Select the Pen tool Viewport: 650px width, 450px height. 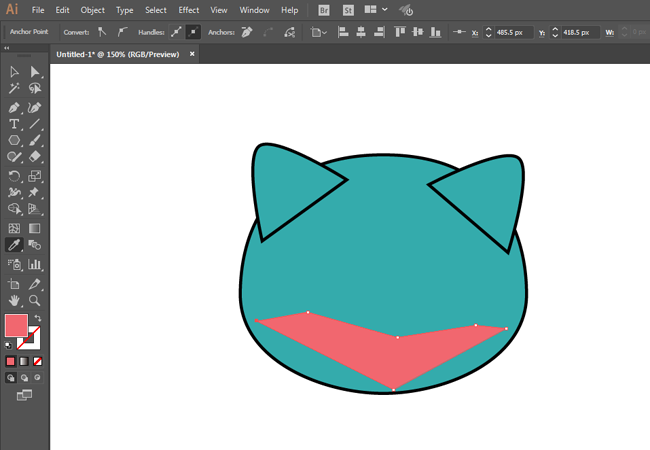[14, 107]
